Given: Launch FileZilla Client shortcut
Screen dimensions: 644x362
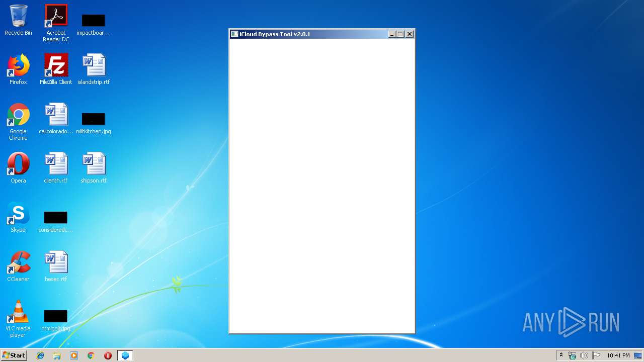Looking at the screenshot, I should [x=56, y=69].
